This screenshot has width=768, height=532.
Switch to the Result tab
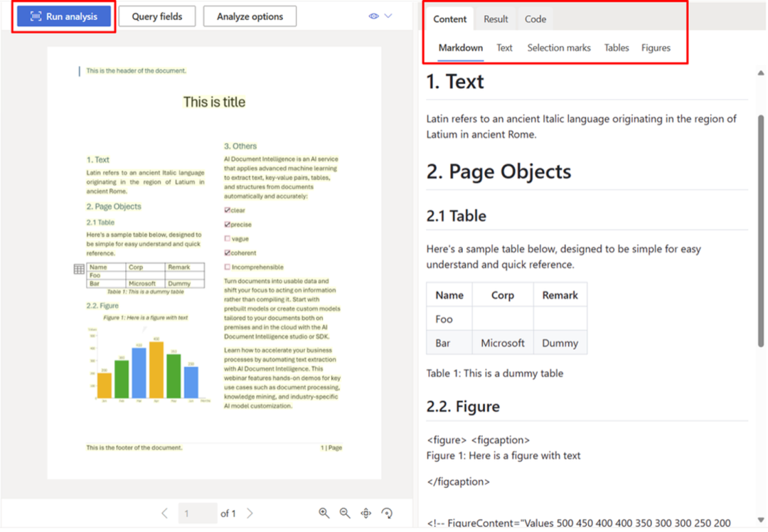click(x=496, y=19)
